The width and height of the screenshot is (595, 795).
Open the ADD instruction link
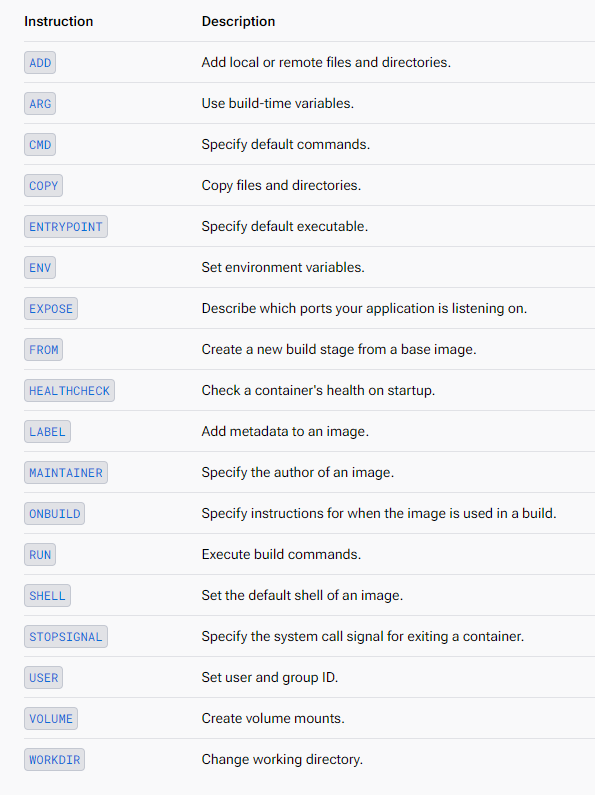coord(40,63)
